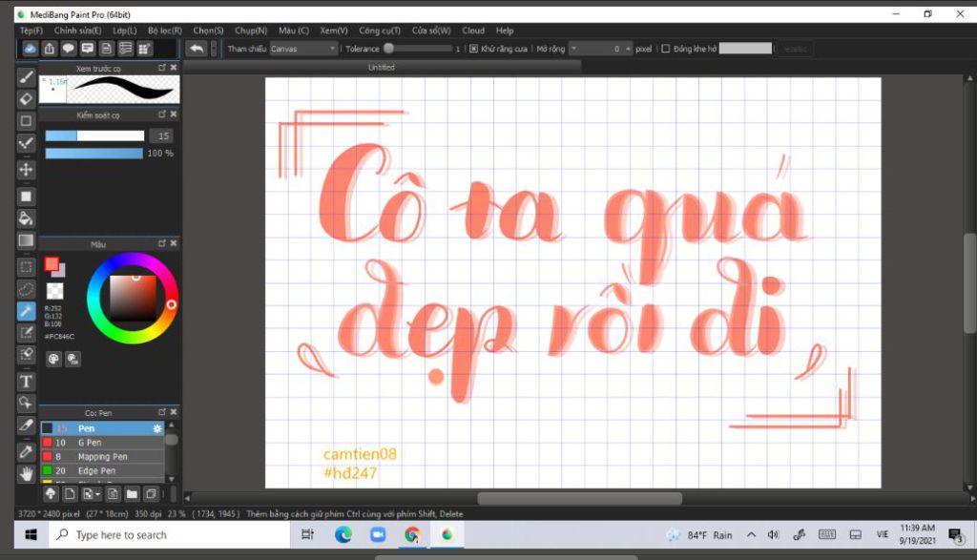Pick the Move tool
977x560 pixels.
point(26,170)
